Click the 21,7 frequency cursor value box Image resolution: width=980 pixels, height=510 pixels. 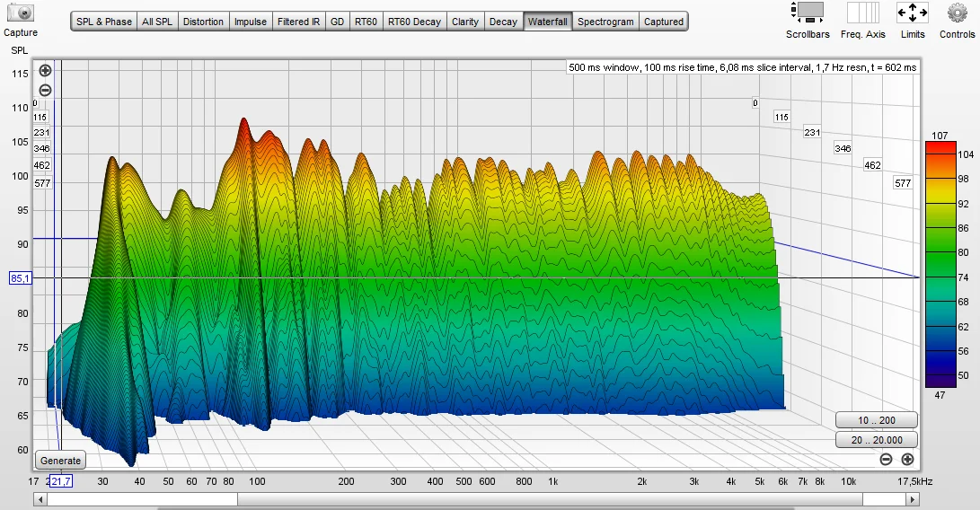60,481
